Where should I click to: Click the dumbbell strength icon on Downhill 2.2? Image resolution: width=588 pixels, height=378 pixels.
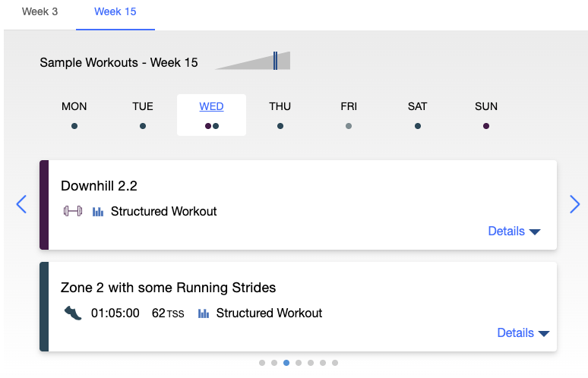(73, 211)
